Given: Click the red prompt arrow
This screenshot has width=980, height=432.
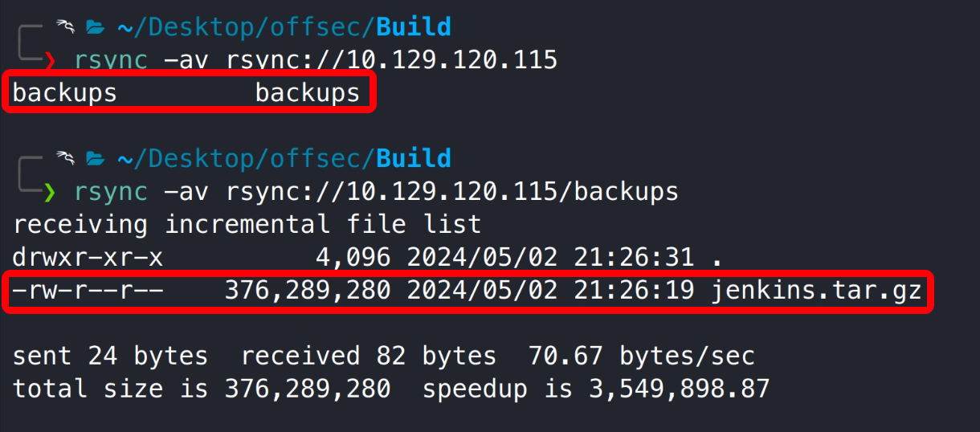Looking at the screenshot, I should [50, 60].
